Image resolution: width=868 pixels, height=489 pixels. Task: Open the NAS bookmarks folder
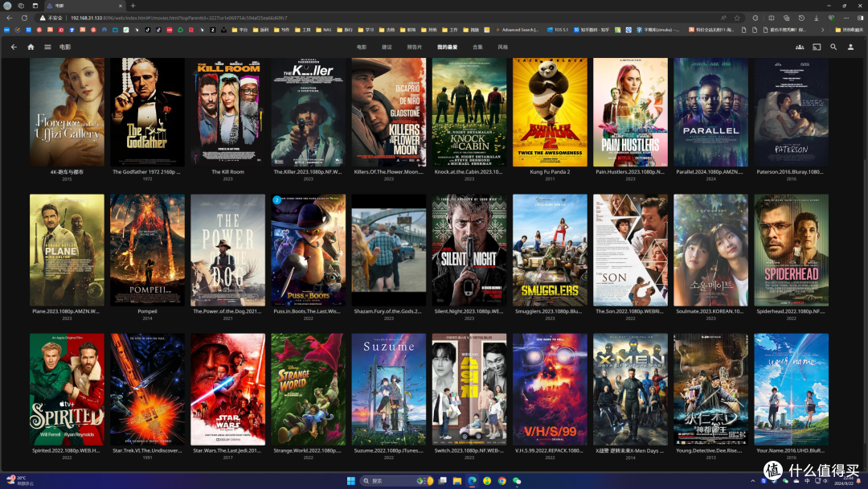pyautogui.click(x=324, y=30)
